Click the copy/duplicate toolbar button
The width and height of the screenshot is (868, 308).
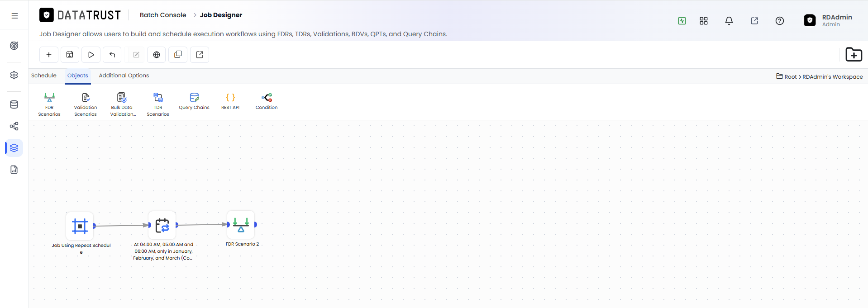(x=178, y=55)
